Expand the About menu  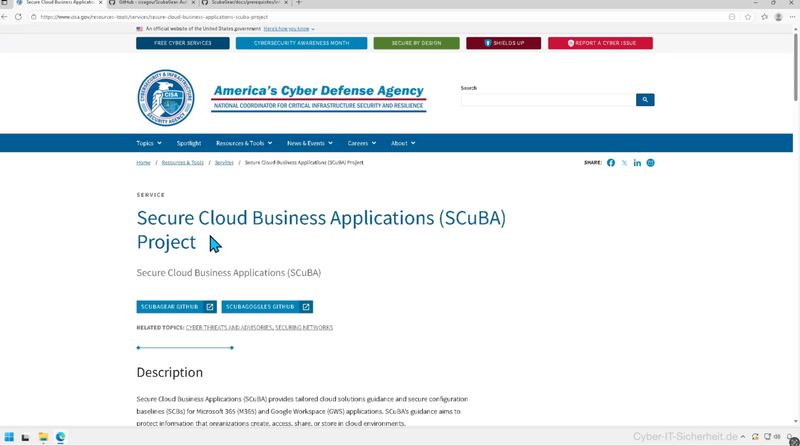point(403,143)
